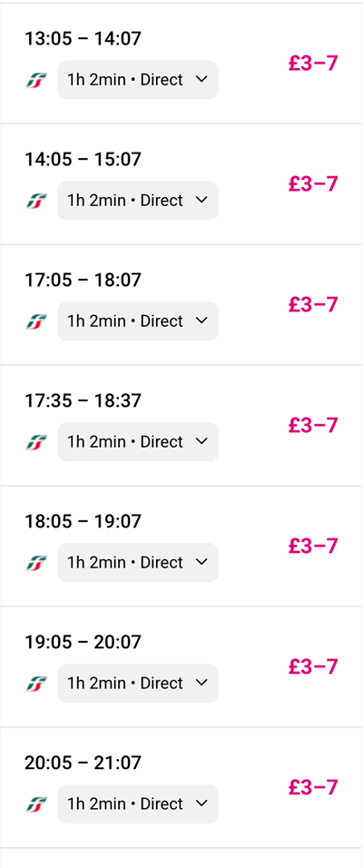Click the Trenitalia logo on 17:05 train
The width and height of the screenshot is (363, 868).
pyautogui.click(x=36, y=321)
